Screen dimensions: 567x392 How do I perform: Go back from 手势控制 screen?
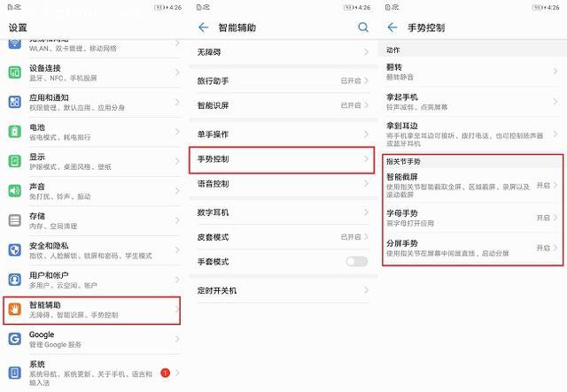tap(392, 27)
